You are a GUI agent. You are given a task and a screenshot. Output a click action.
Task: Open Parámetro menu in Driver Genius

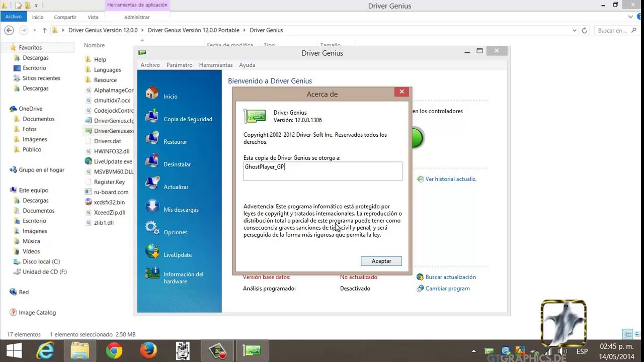179,65
